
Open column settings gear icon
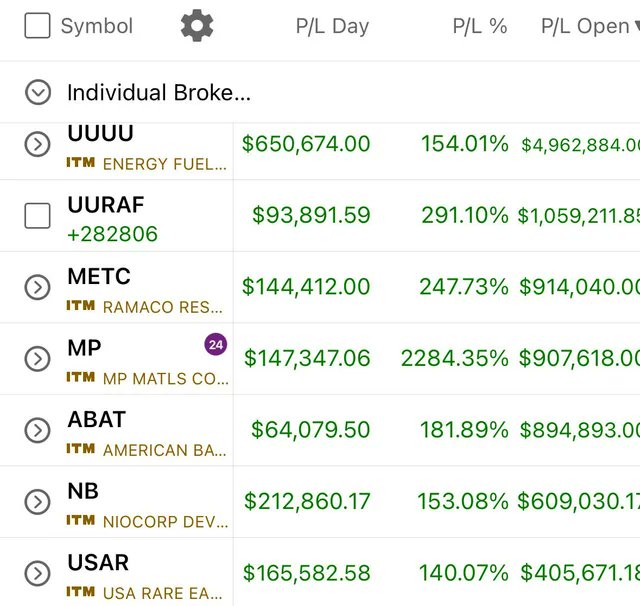(197, 25)
